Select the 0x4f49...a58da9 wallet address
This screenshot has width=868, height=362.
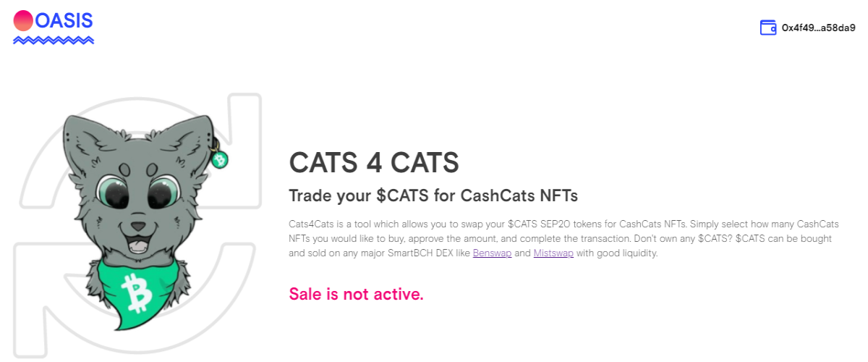click(818, 28)
